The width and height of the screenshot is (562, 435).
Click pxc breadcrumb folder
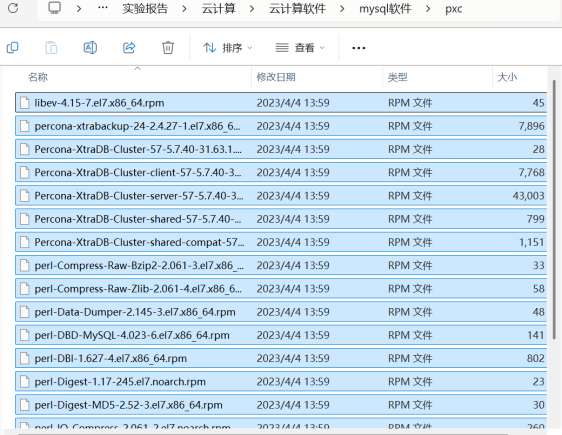click(x=454, y=9)
